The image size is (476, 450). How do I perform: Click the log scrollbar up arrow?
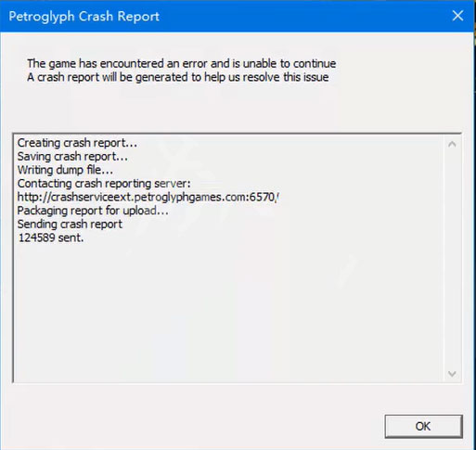point(452,144)
